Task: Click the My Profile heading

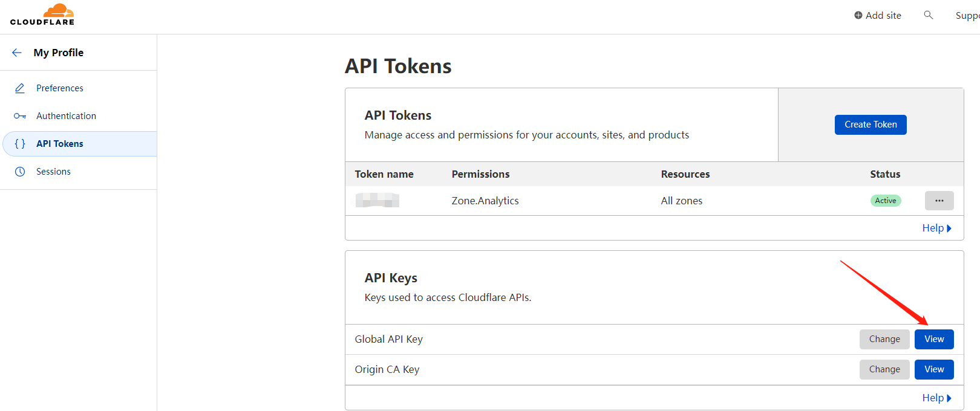Action: [x=59, y=53]
